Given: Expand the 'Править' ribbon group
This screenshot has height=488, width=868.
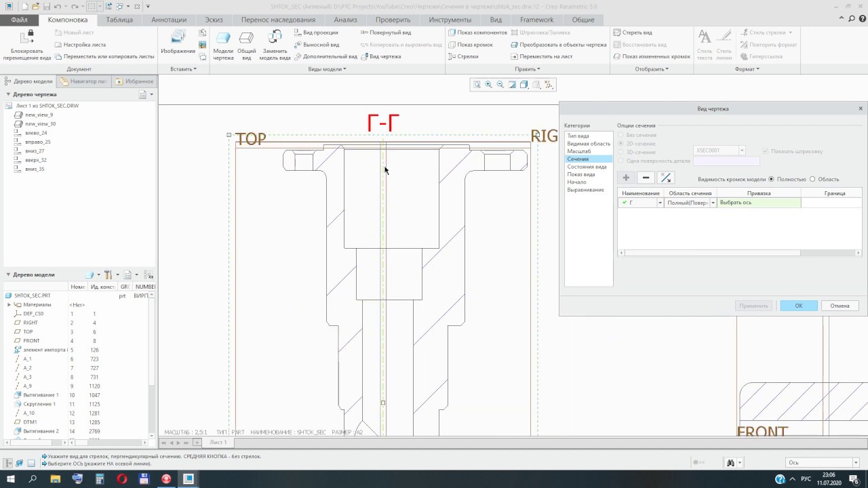Looking at the screenshot, I should [x=527, y=69].
